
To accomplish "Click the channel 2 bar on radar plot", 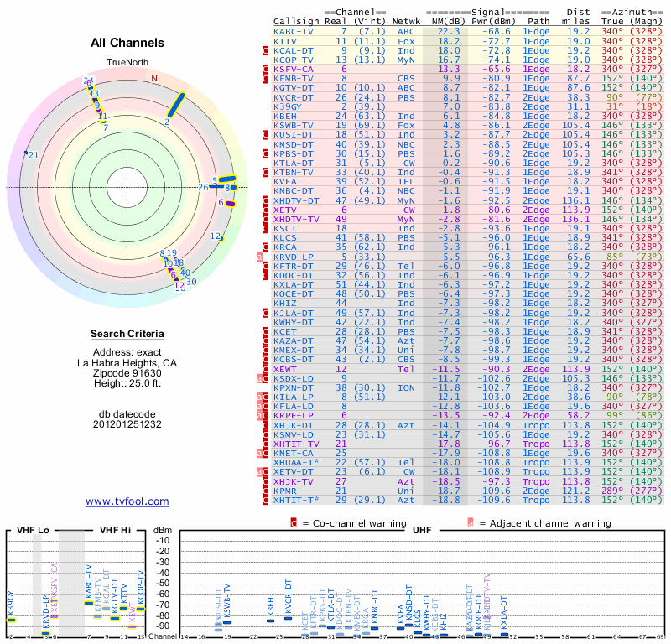I will coord(176,105).
